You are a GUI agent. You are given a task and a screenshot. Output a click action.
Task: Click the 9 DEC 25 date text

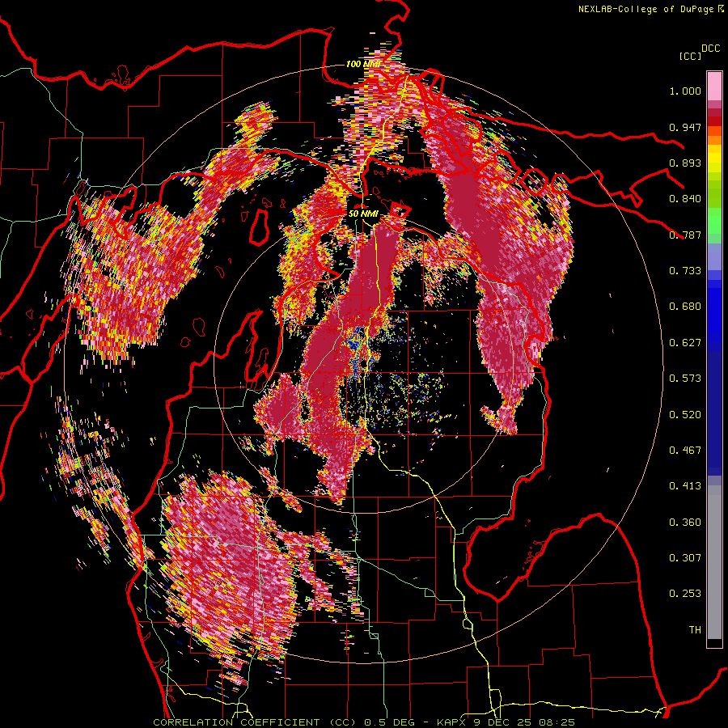tap(503, 722)
